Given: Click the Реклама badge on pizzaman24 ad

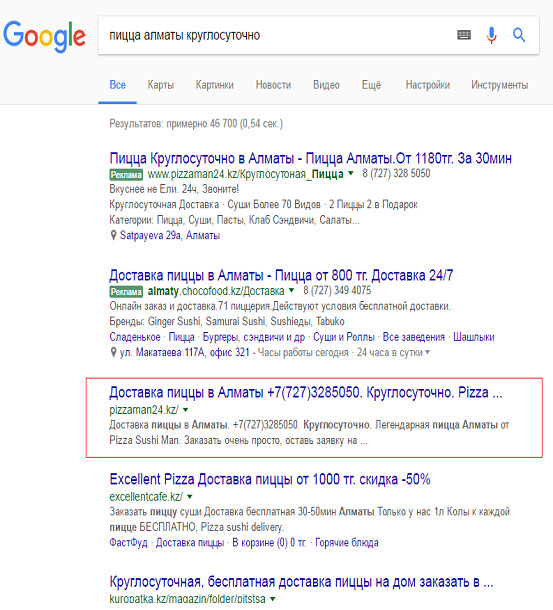Looking at the screenshot, I should tap(126, 175).
